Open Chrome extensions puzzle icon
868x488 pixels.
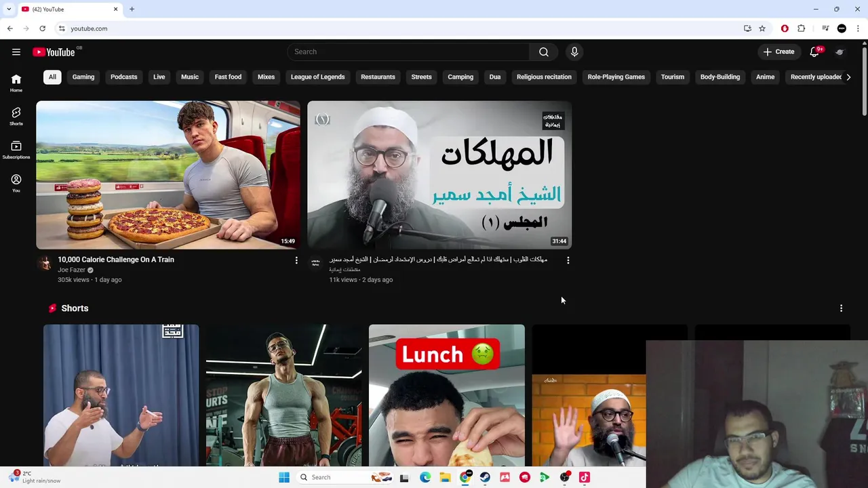[x=802, y=28]
